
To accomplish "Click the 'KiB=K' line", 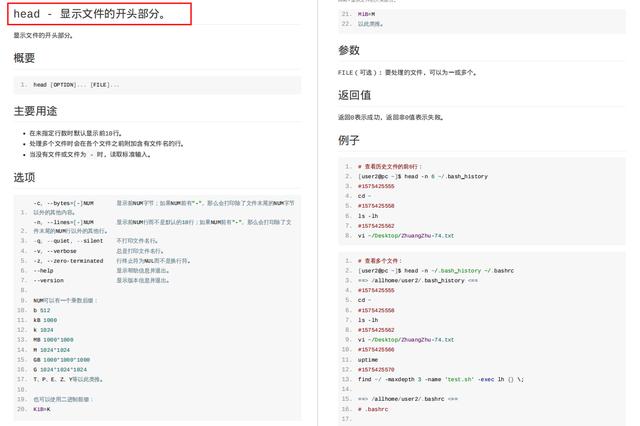I will [42, 409].
